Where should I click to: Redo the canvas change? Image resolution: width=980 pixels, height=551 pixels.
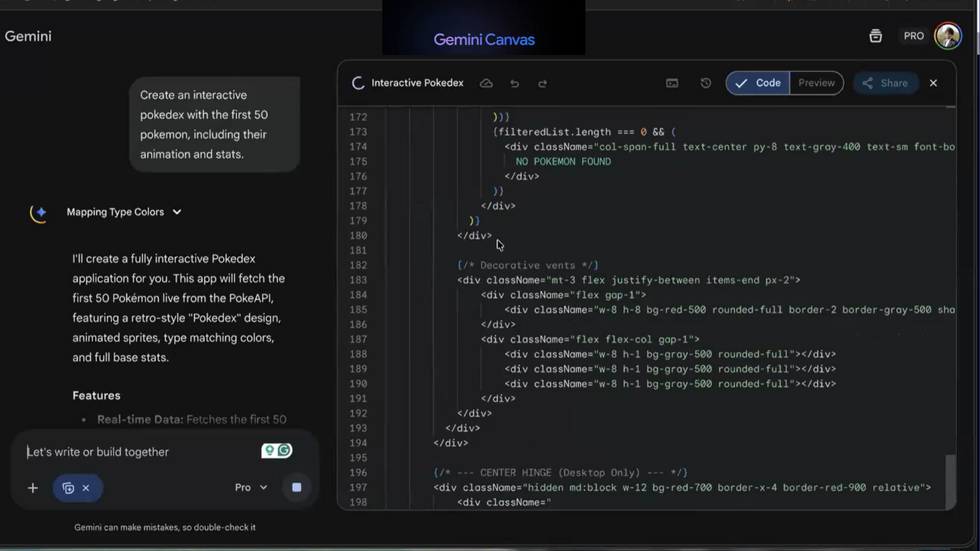(543, 83)
